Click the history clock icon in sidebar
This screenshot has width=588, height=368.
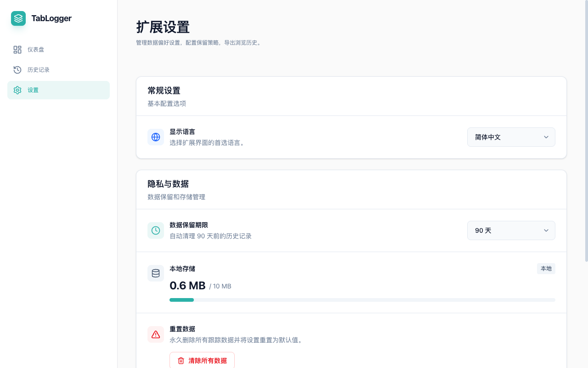pos(17,69)
